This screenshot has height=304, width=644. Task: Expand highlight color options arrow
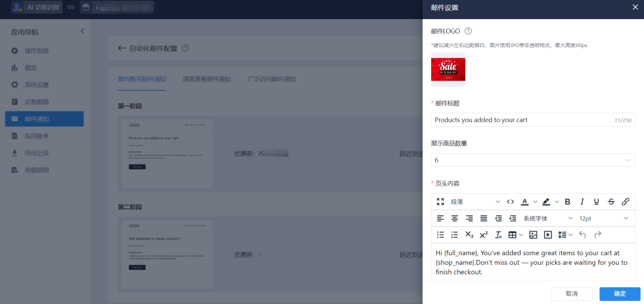[557, 201]
